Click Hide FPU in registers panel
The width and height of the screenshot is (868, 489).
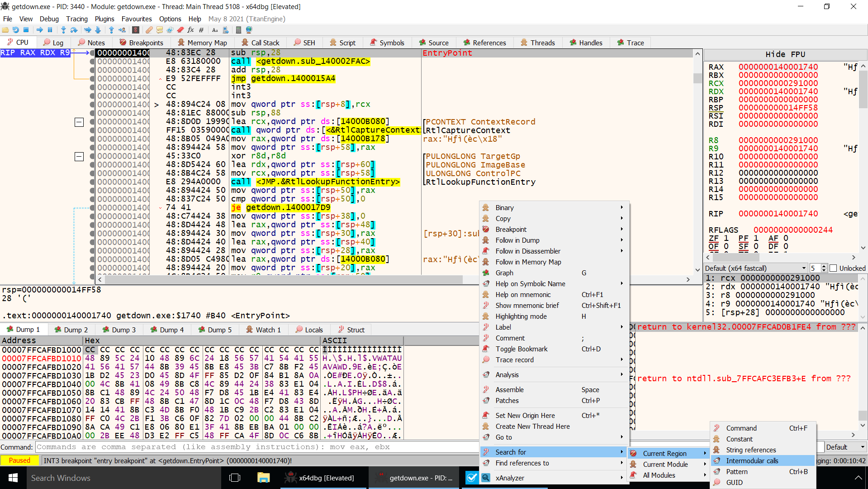coord(785,54)
